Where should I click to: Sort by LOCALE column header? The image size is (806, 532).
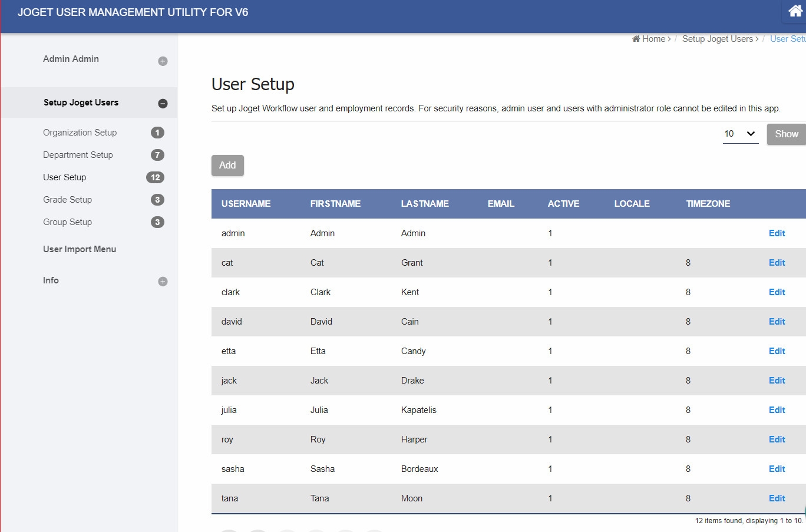pos(632,204)
